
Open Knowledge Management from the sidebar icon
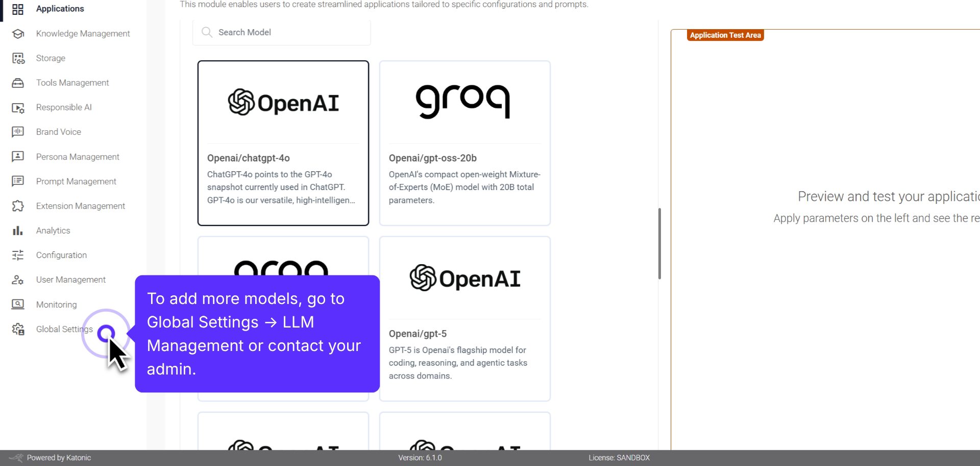coord(17,33)
